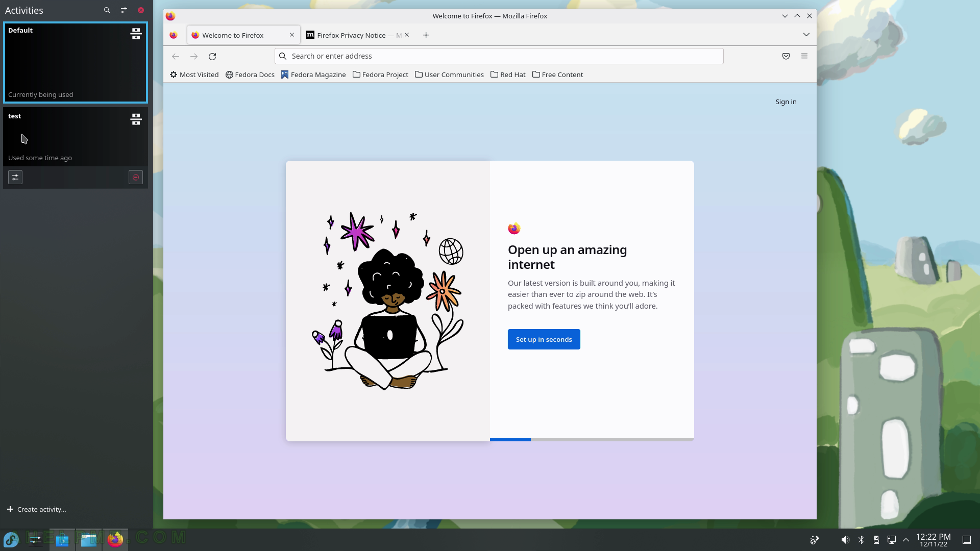Switch to Firefox Privacy Notice tab
Image resolution: width=980 pixels, height=551 pixels.
pyautogui.click(x=354, y=35)
